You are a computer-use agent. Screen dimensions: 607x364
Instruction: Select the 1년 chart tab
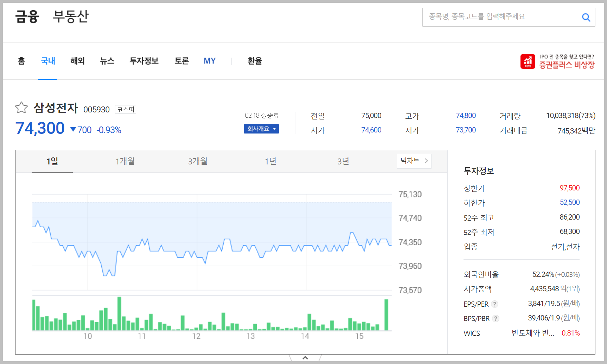click(x=270, y=161)
